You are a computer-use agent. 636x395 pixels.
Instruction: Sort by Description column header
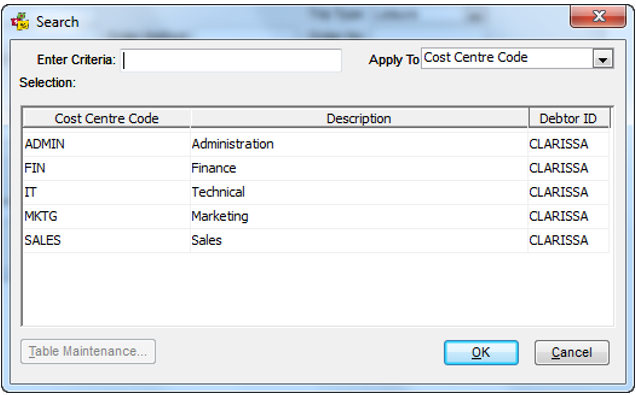click(359, 118)
